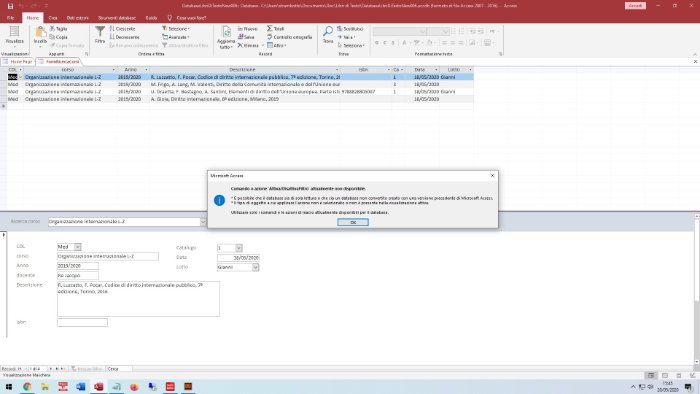
Task: Open the File menu
Action: click(10, 18)
